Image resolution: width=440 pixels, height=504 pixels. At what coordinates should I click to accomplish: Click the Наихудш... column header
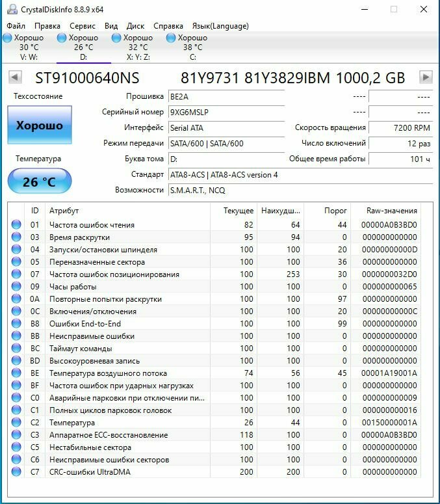[280, 211]
